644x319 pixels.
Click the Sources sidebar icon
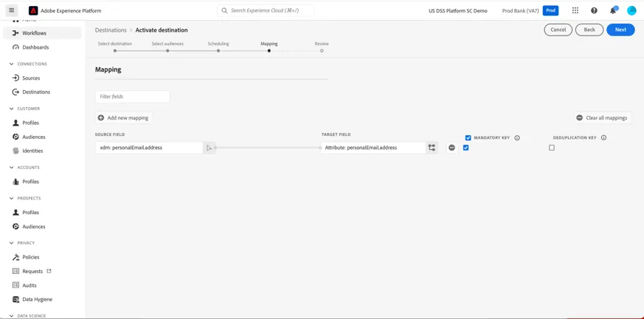click(x=15, y=78)
